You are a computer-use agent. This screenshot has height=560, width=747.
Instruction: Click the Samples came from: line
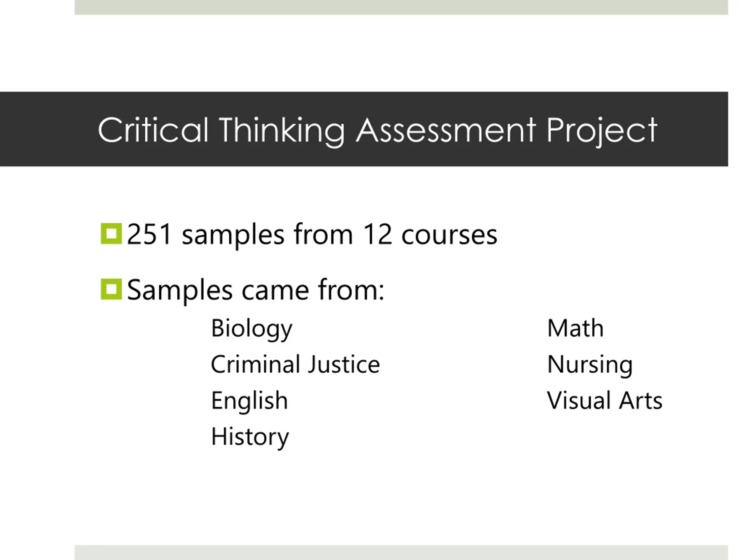256,290
